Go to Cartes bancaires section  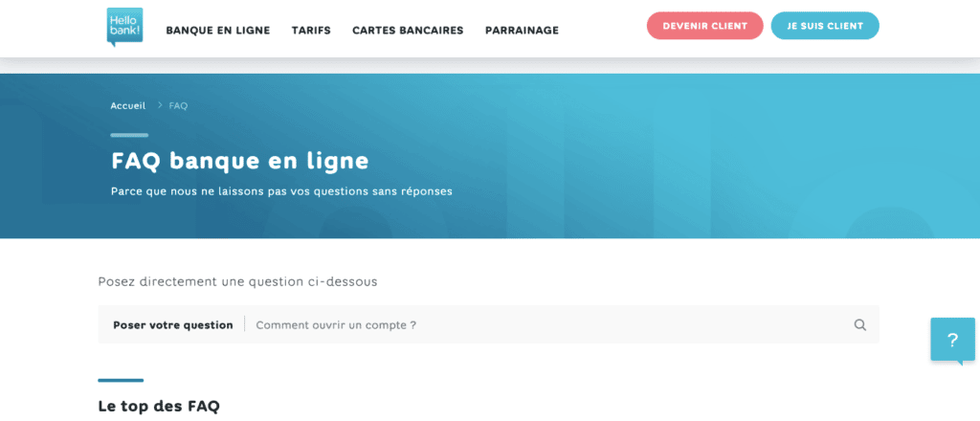point(408,30)
